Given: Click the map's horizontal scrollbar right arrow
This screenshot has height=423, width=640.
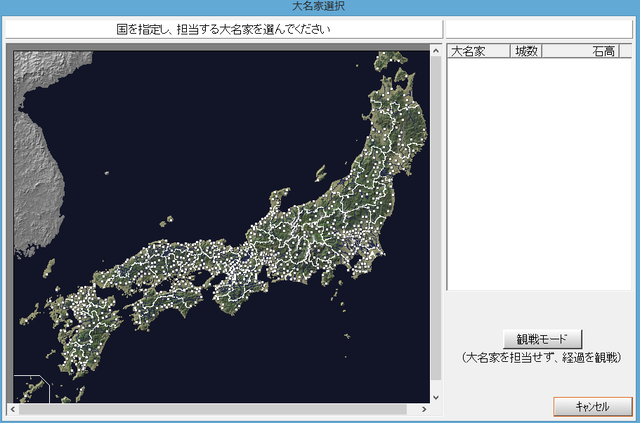Looking at the screenshot, I should [x=424, y=409].
